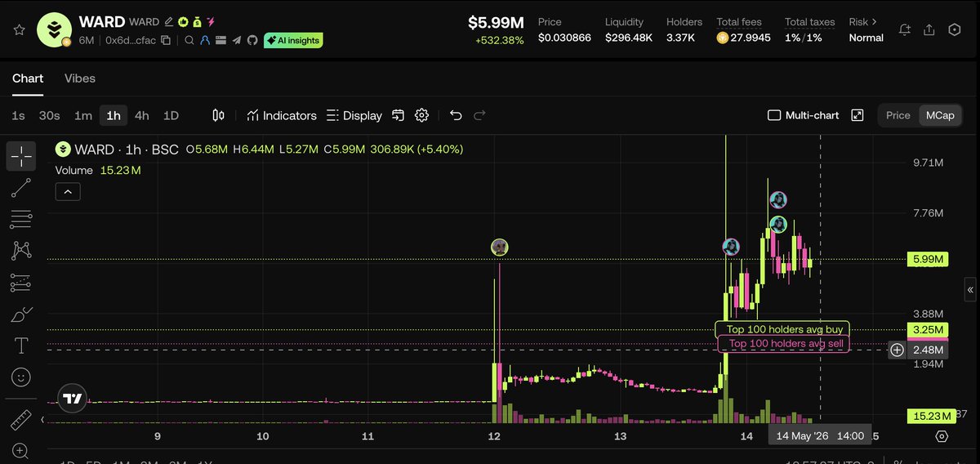Click the WARD token logo
The image size is (980, 464).
coord(54,29)
